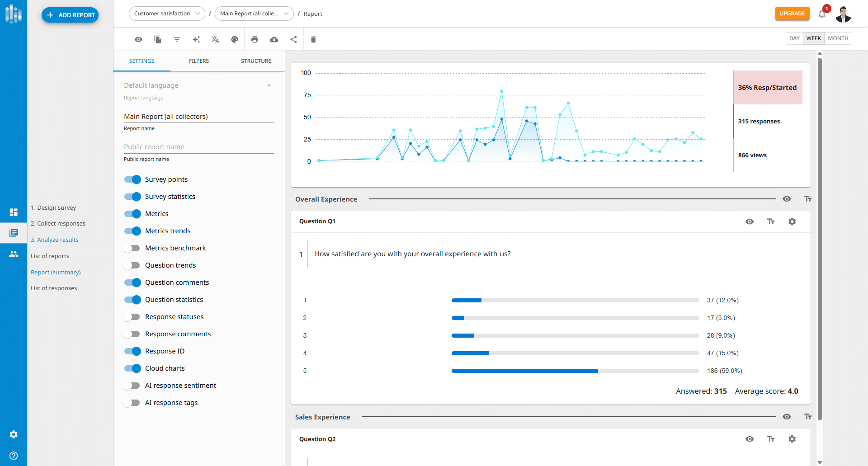
Task: Click the cloud download icon
Action: coord(274,40)
